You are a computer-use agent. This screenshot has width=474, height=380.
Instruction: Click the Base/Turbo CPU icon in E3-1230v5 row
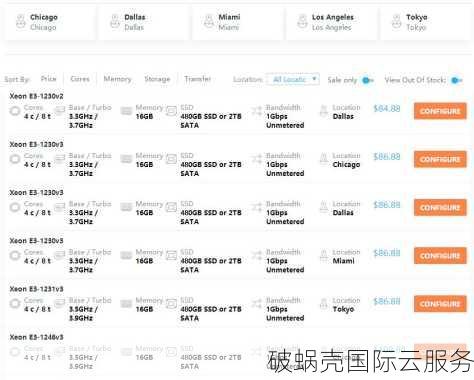coord(60,254)
